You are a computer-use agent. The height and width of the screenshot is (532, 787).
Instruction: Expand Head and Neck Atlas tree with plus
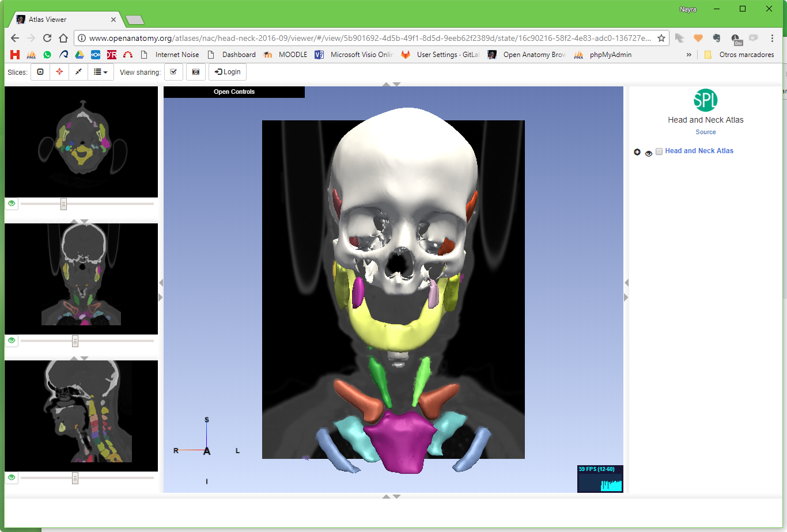click(x=637, y=152)
